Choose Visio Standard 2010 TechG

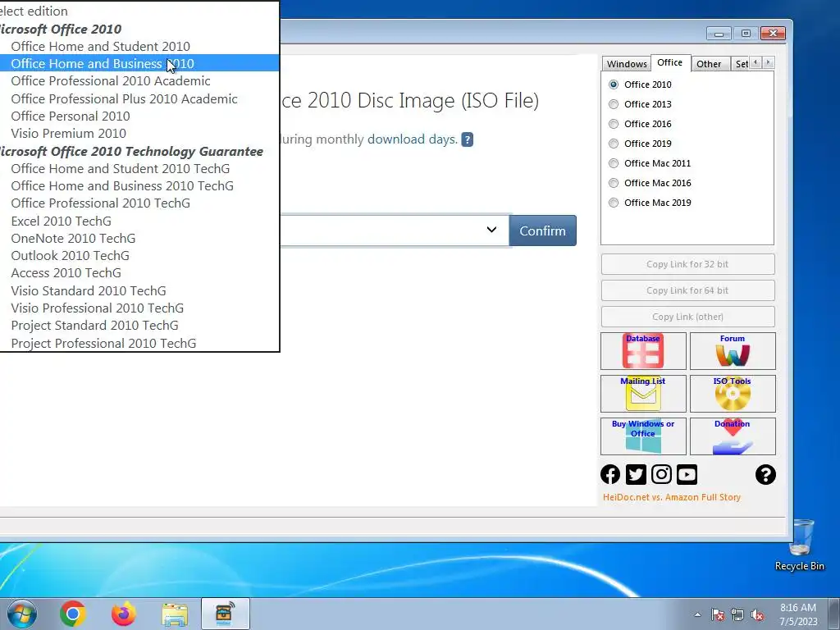(139, 290)
